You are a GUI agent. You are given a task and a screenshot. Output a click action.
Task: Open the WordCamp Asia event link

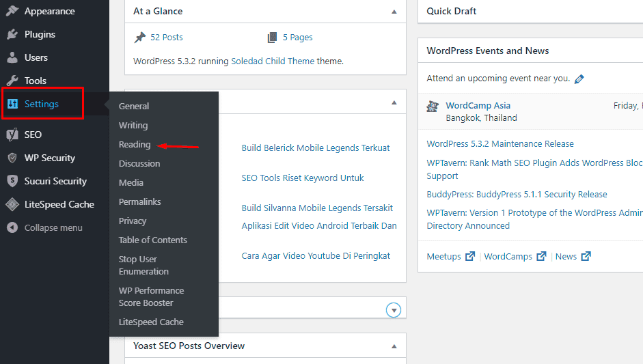point(478,105)
